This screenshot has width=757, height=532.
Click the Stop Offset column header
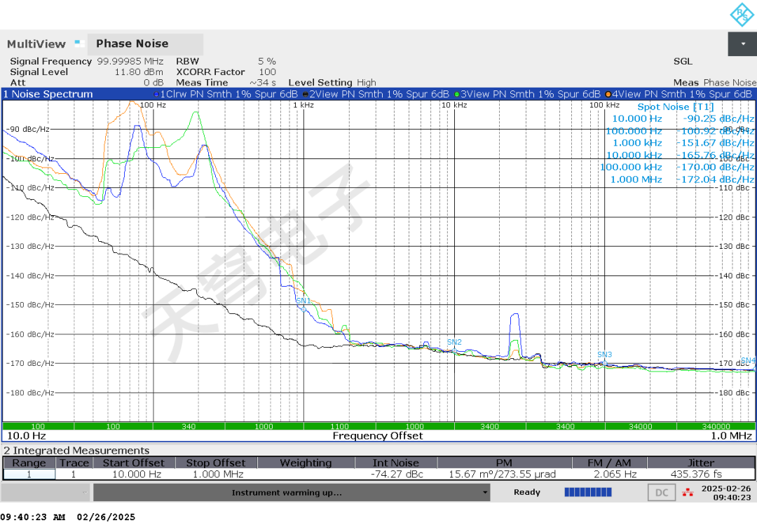tap(216, 463)
